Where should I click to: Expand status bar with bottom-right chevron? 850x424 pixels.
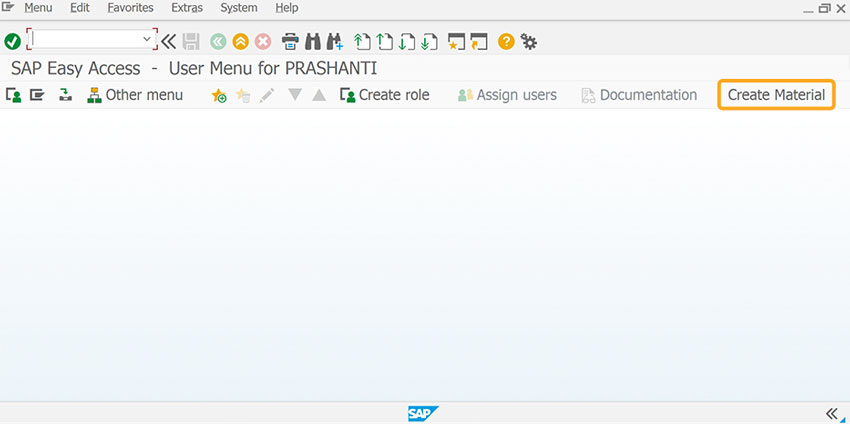(x=834, y=413)
